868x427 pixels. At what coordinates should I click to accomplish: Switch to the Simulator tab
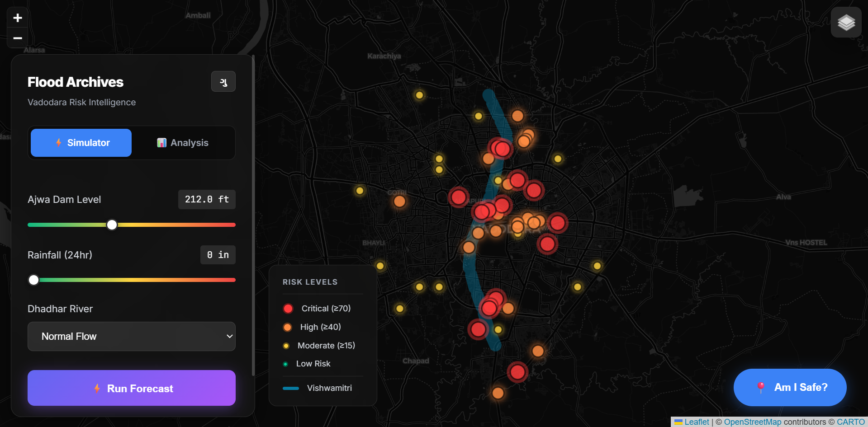(81, 143)
